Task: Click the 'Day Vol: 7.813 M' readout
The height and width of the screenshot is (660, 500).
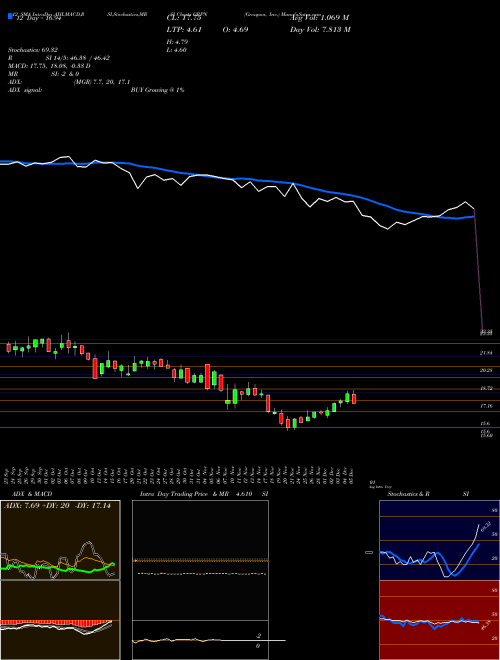Action: coord(320,29)
